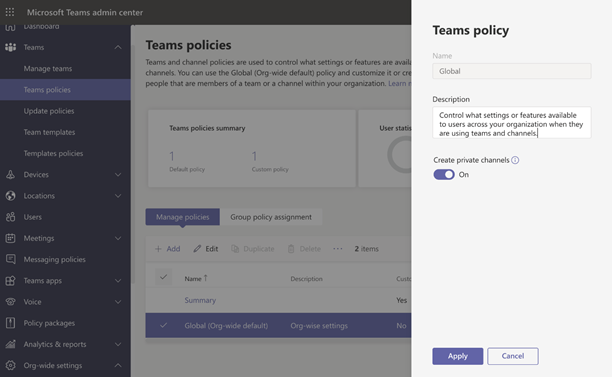Uncheck the Global (Org-wide default) row checkmark
This screenshot has width=612, height=377.
click(x=164, y=325)
